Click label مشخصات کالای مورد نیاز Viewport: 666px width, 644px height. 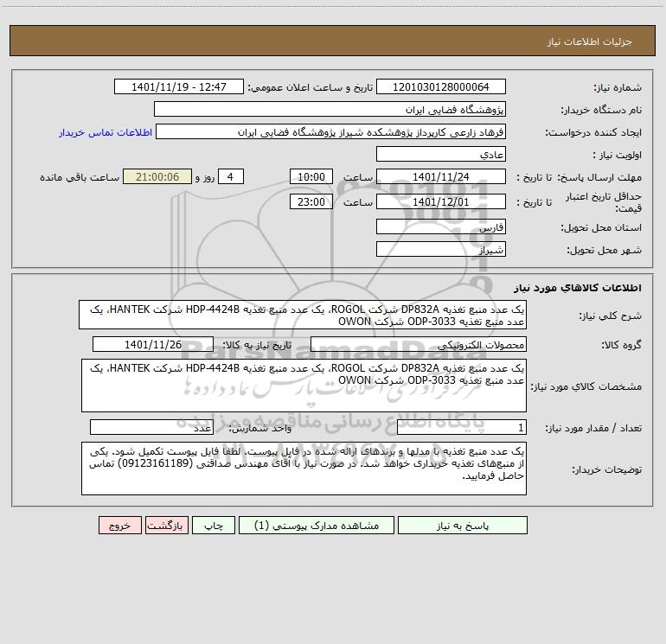click(586, 386)
